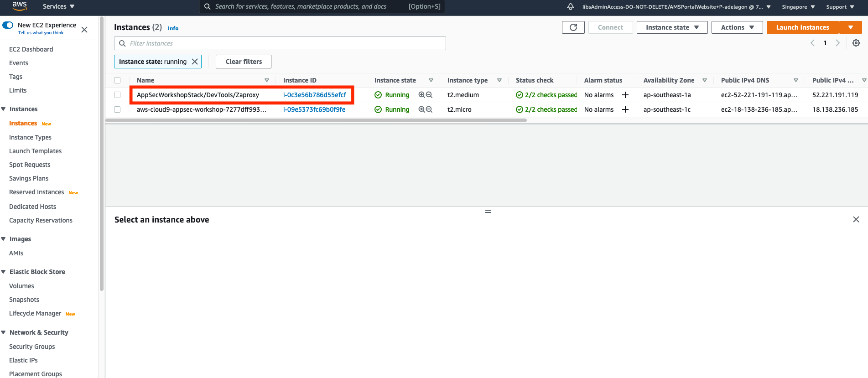Add alarm plus icon for Zaproxy row
868x378 pixels.
tap(625, 95)
